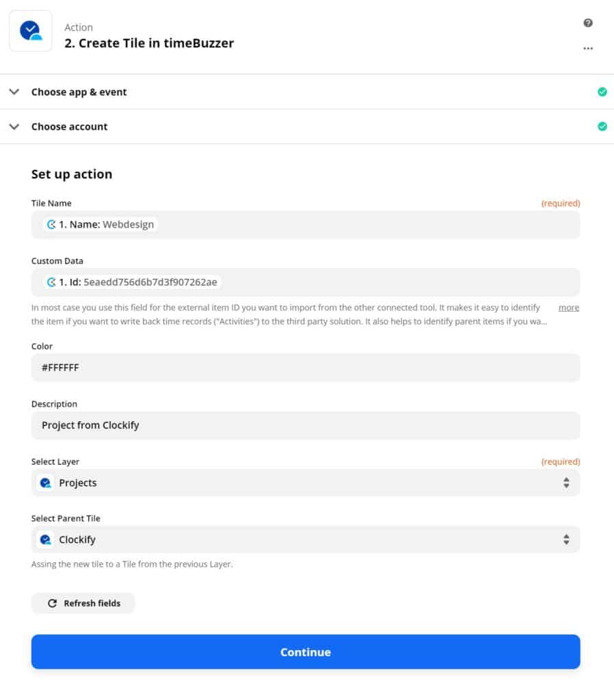This screenshot has width=614, height=700.
Task: Click the Clockify icon in Custom Data pill
Action: point(51,282)
